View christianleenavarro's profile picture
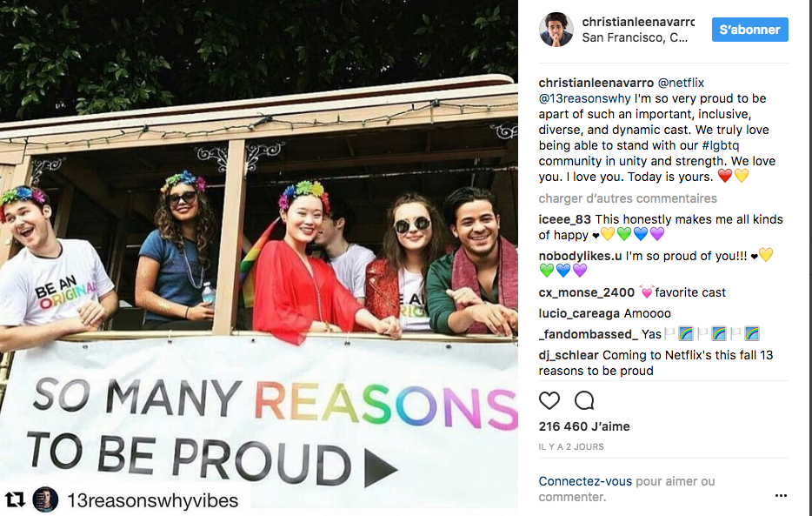The height and width of the screenshot is (516, 812). point(556,30)
